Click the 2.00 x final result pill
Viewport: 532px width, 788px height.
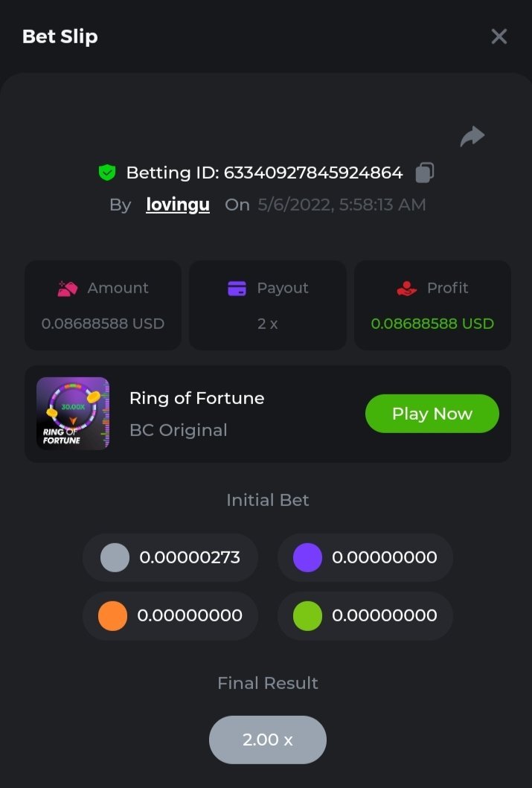point(268,740)
